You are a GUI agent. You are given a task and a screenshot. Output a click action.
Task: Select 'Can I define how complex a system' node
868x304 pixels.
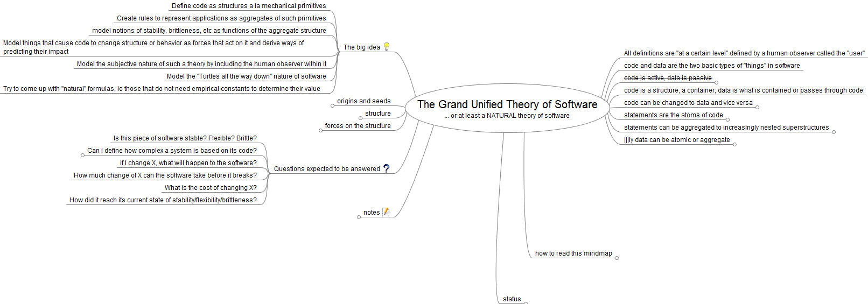pyautogui.click(x=172, y=151)
